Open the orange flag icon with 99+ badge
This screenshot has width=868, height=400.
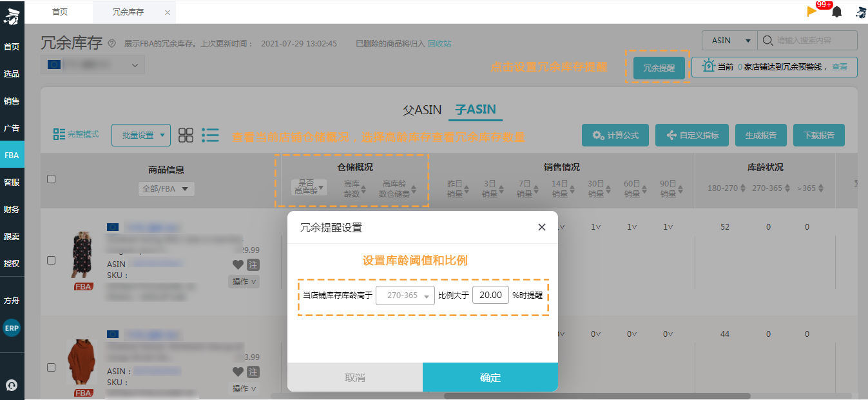(812, 11)
